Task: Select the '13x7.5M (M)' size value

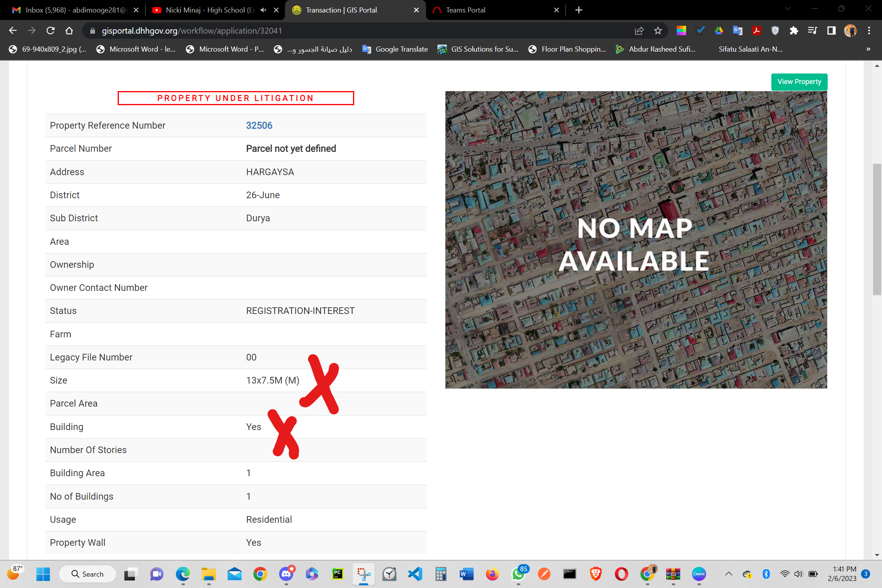Action: click(x=272, y=380)
